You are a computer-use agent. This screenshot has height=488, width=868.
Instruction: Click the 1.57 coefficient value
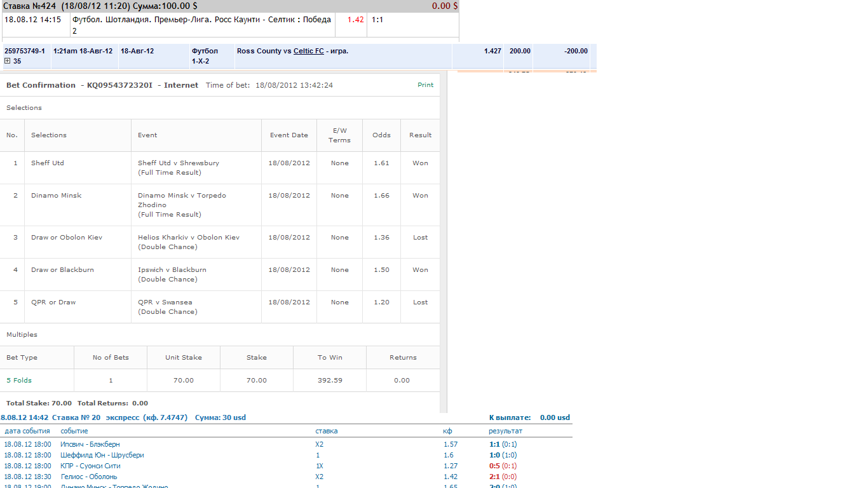click(451, 445)
